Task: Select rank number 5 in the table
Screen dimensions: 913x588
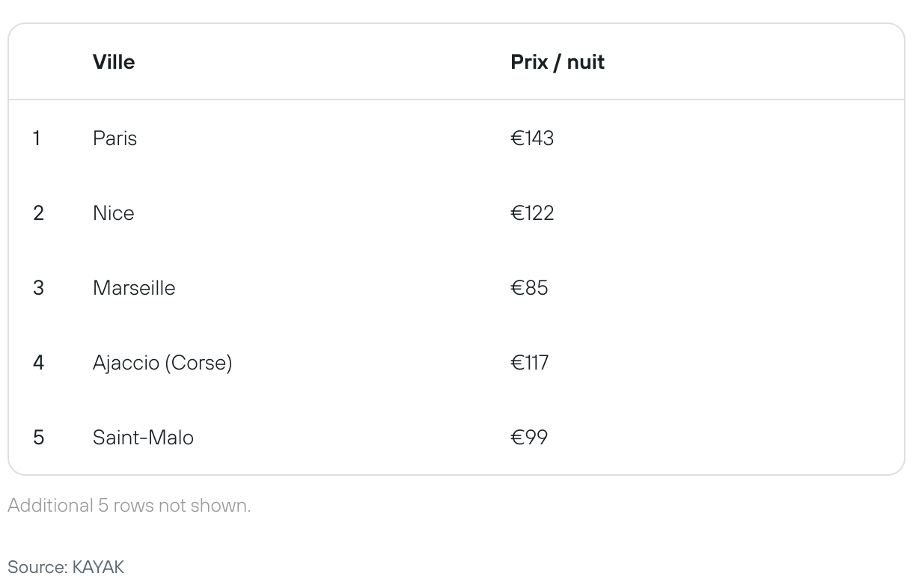Action: pyautogui.click(x=38, y=437)
